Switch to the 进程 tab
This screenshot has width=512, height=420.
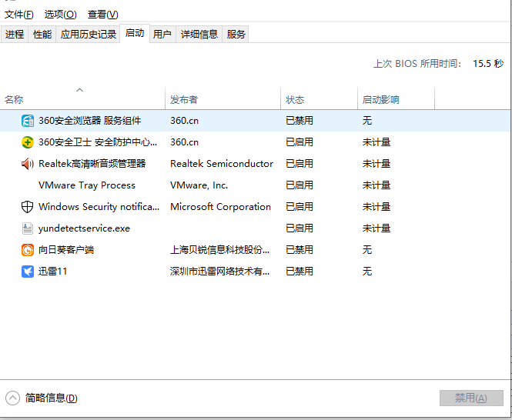(15, 35)
